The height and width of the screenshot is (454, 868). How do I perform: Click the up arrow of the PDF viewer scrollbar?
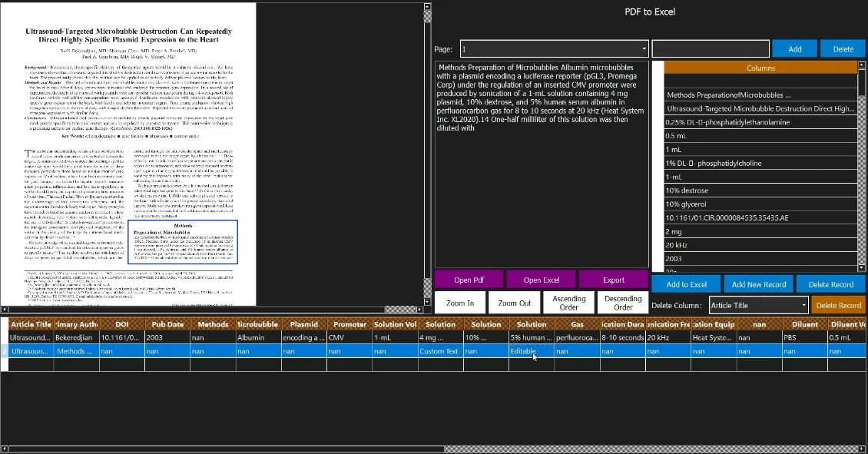pyautogui.click(x=427, y=7)
